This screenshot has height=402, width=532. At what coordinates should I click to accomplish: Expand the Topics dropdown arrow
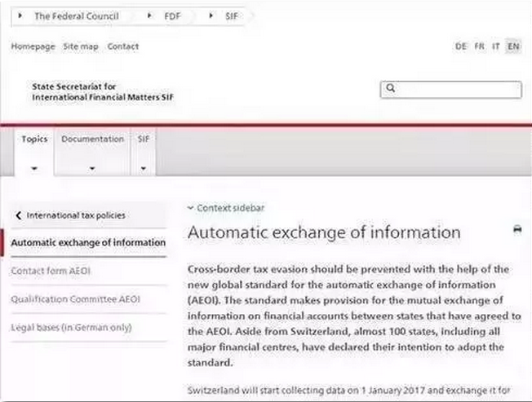(x=35, y=168)
